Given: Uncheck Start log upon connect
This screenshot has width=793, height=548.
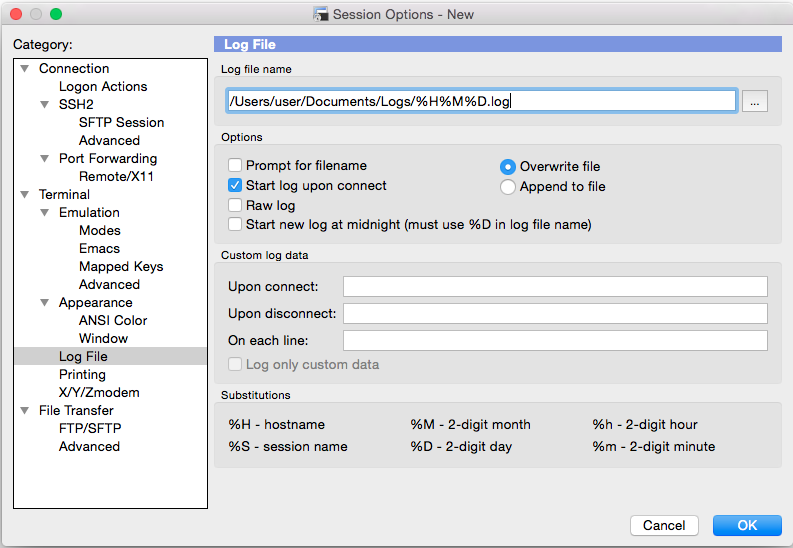Looking at the screenshot, I should click(x=235, y=186).
